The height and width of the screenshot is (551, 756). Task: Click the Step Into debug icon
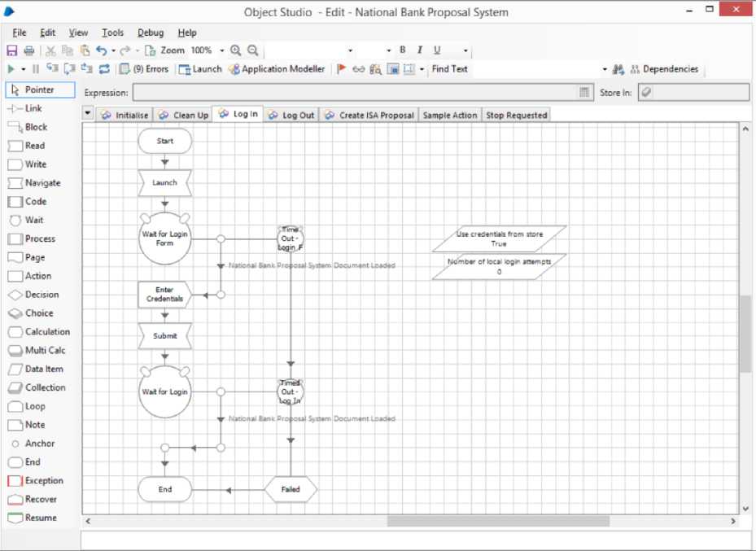point(52,68)
